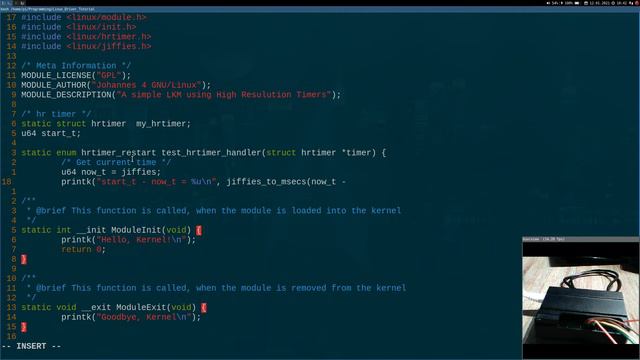Screen dimensions: 640x360
Task: Click 'ModuleInit(void)' in the init function
Action: 151,230
